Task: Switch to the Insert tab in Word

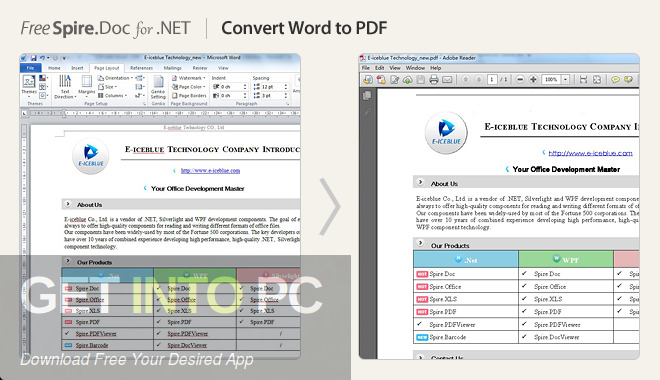Action: click(77, 68)
